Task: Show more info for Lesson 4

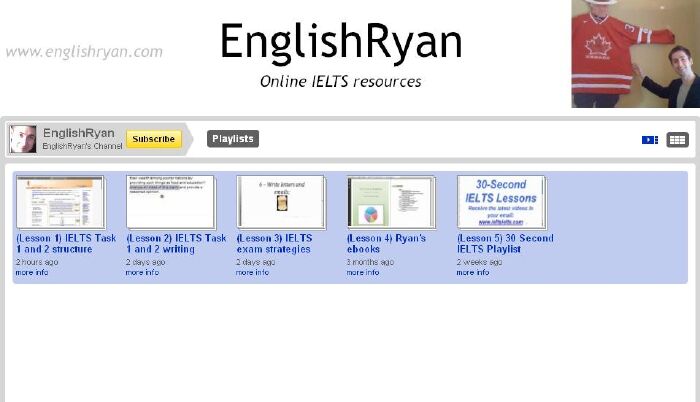Action: click(362, 272)
